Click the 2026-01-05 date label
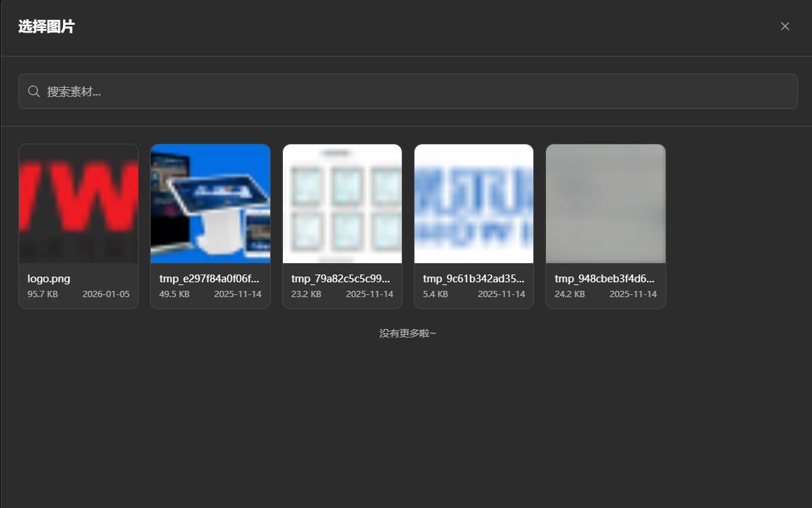 (x=106, y=294)
